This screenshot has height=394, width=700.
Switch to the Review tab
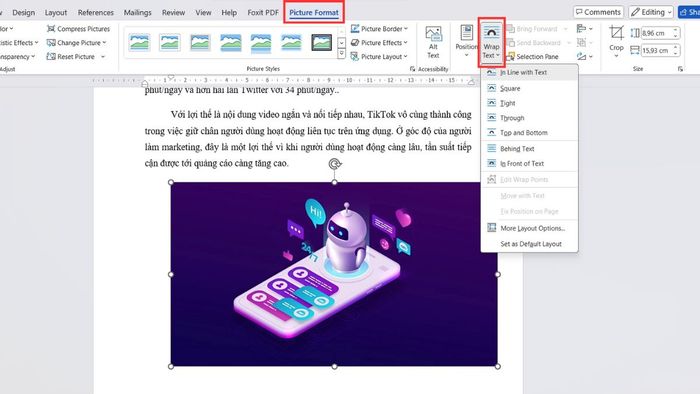tap(173, 12)
